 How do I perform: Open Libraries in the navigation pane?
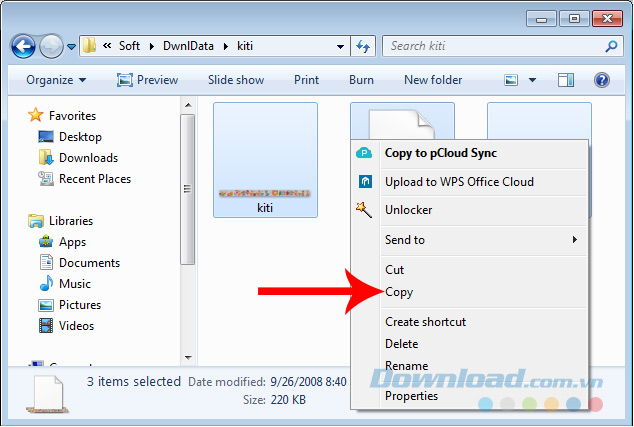(x=71, y=221)
